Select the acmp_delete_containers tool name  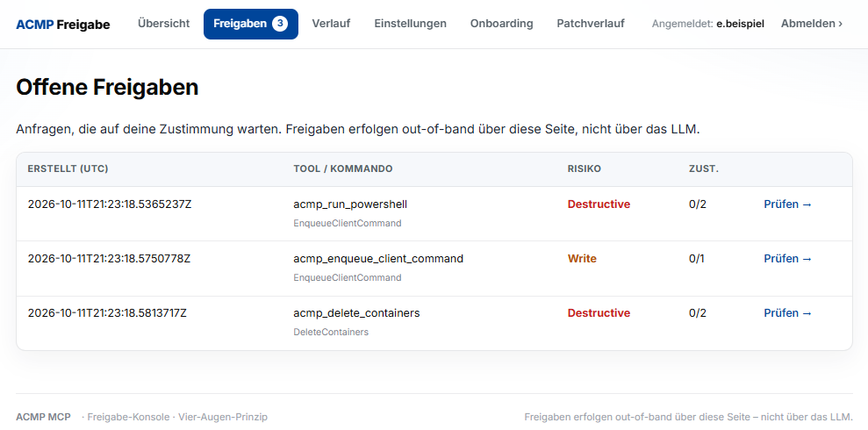click(x=356, y=313)
